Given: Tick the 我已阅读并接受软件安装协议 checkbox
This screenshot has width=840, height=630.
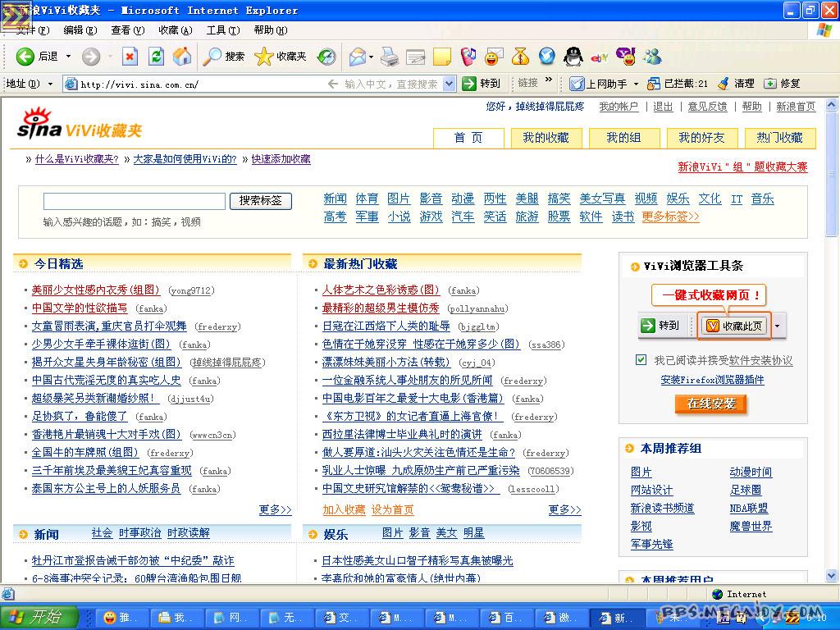Looking at the screenshot, I should [x=641, y=359].
